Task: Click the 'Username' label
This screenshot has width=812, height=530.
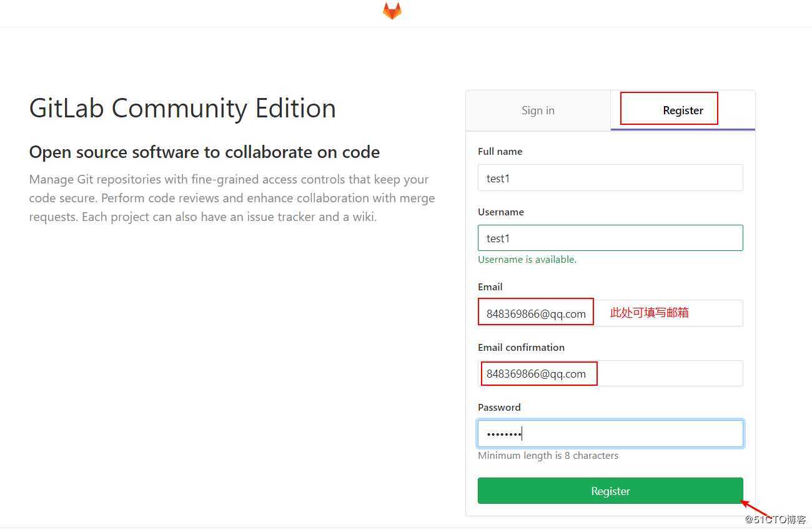Action: (x=501, y=212)
